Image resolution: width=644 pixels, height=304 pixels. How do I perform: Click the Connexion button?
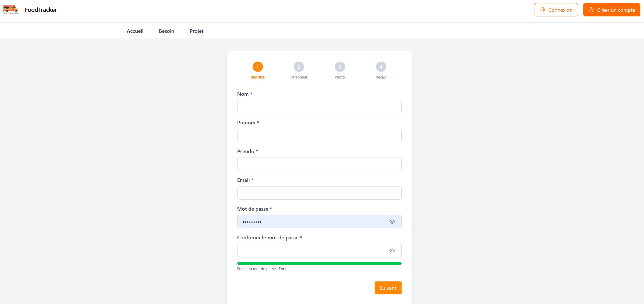point(556,10)
